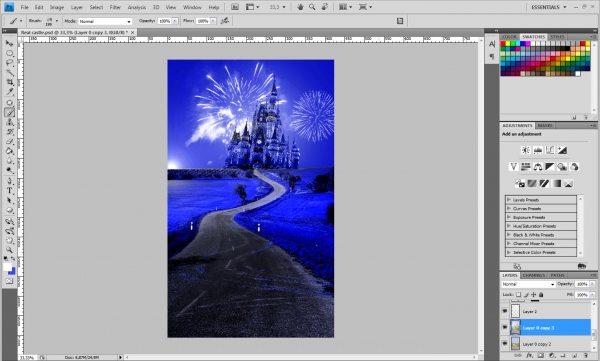Select the Hand tool in the toolbox
Viewport: 600px width, 361px height.
pos(10,240)
